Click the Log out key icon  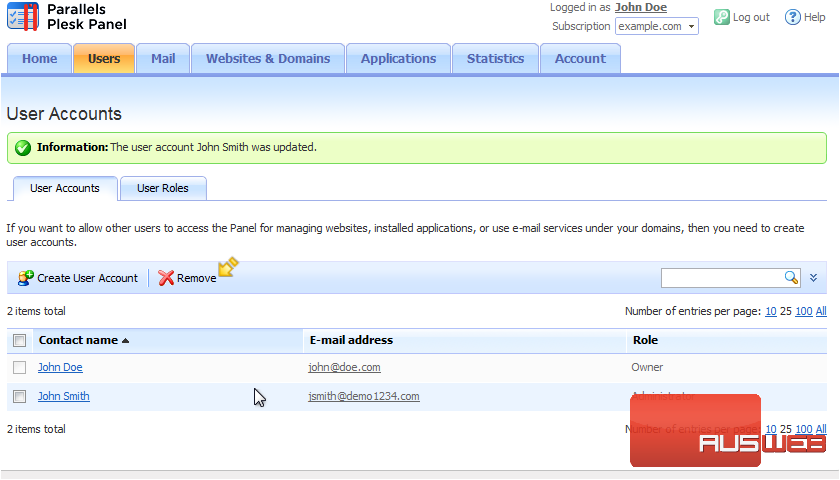click(x=722, y=17)
